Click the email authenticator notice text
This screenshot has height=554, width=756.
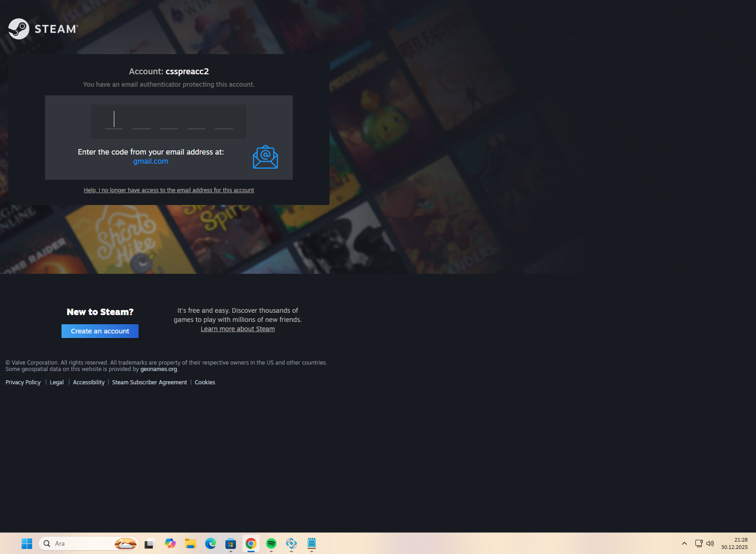(x=169, y=84)
